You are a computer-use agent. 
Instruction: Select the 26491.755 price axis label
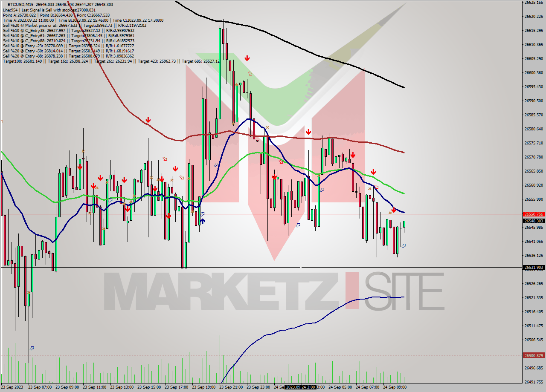(x=533, y=382)
